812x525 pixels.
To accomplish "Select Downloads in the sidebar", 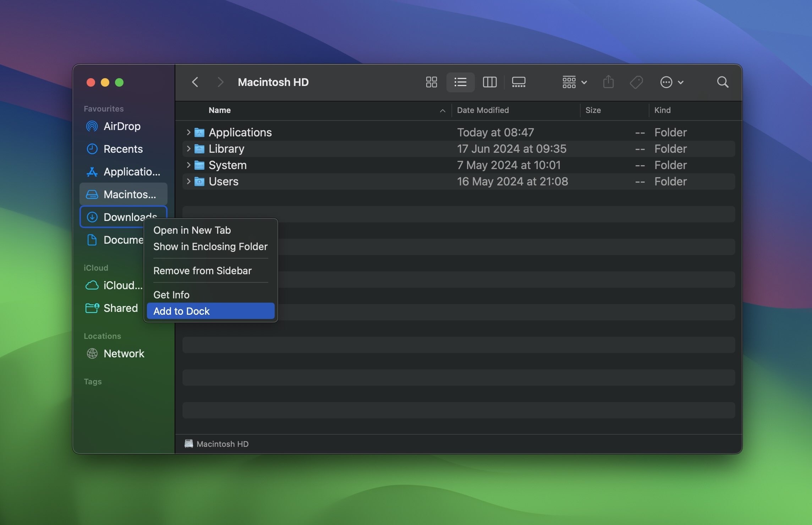I will click(123, 217).
